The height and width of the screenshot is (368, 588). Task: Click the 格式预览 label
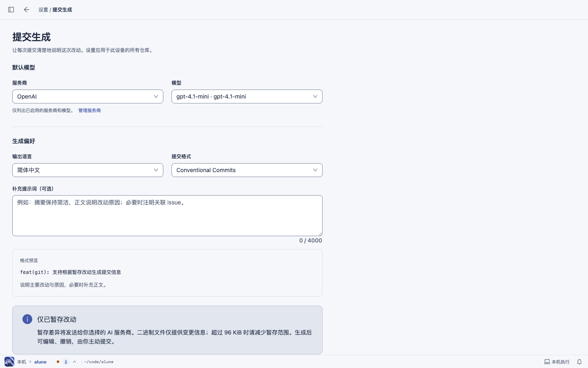(x=29, y=260)
